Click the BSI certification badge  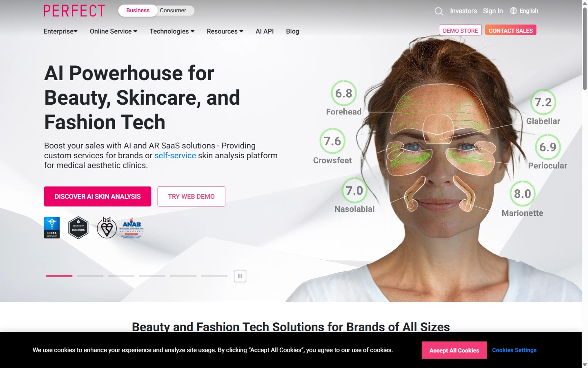tap(107, 227)
